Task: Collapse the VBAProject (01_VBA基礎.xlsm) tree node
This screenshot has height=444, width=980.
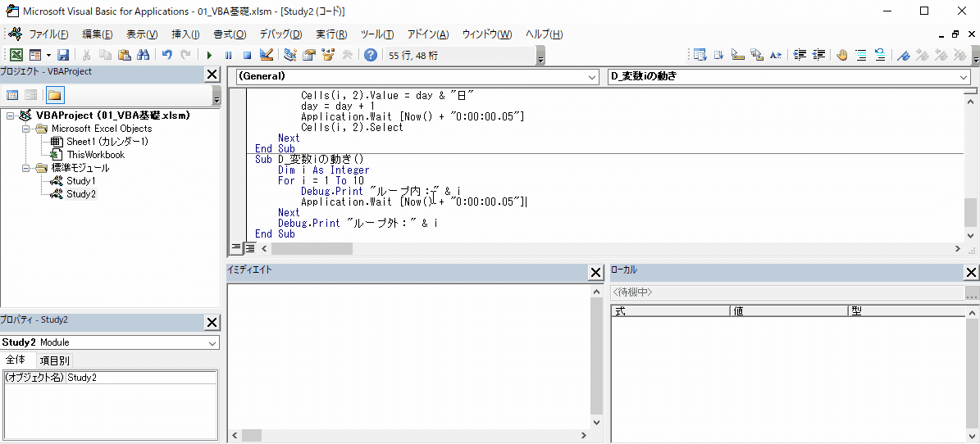Action: 11,116
